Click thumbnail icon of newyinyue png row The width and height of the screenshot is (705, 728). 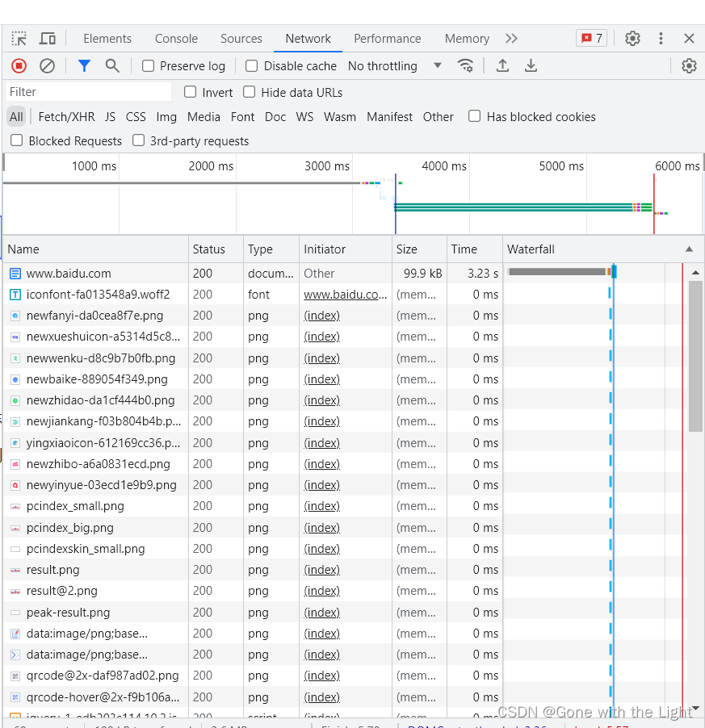(15, 485)
